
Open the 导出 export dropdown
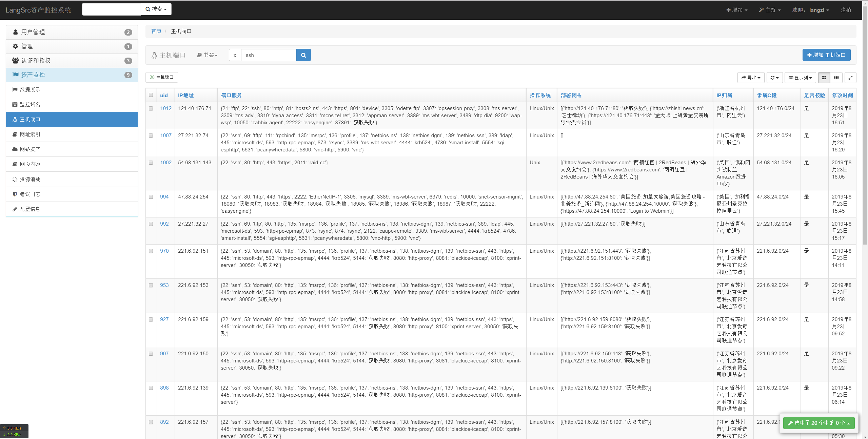(751, 78)
